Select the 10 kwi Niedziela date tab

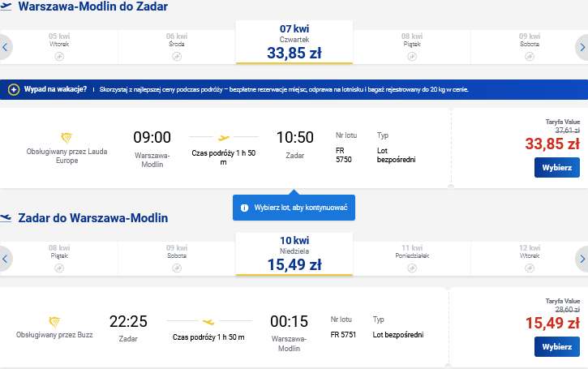coord(294,254)
